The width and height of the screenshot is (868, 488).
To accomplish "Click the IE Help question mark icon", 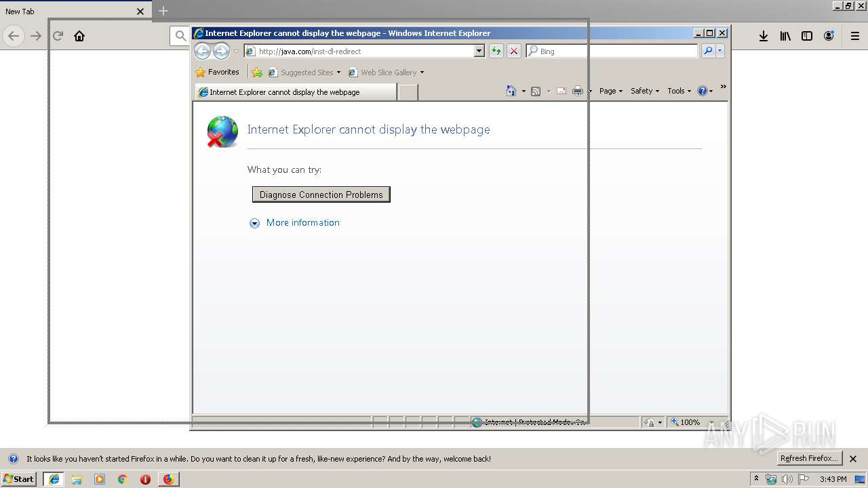I will 703,91.
